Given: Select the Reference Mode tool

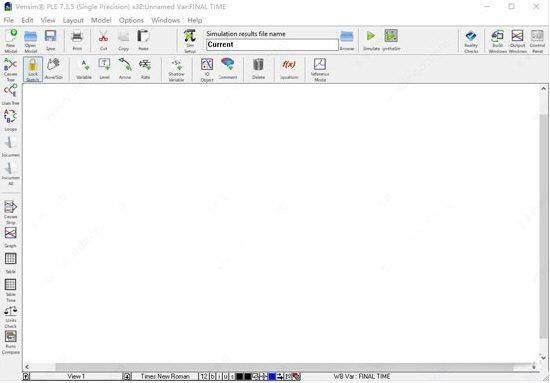Looking at the screenshot, I should [x=320, y=69].
